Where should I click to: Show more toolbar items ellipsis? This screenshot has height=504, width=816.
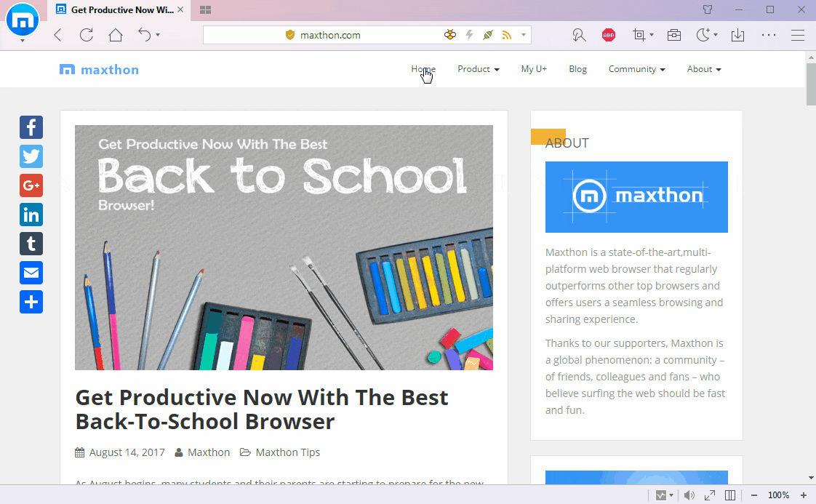(x=769, y=35)
